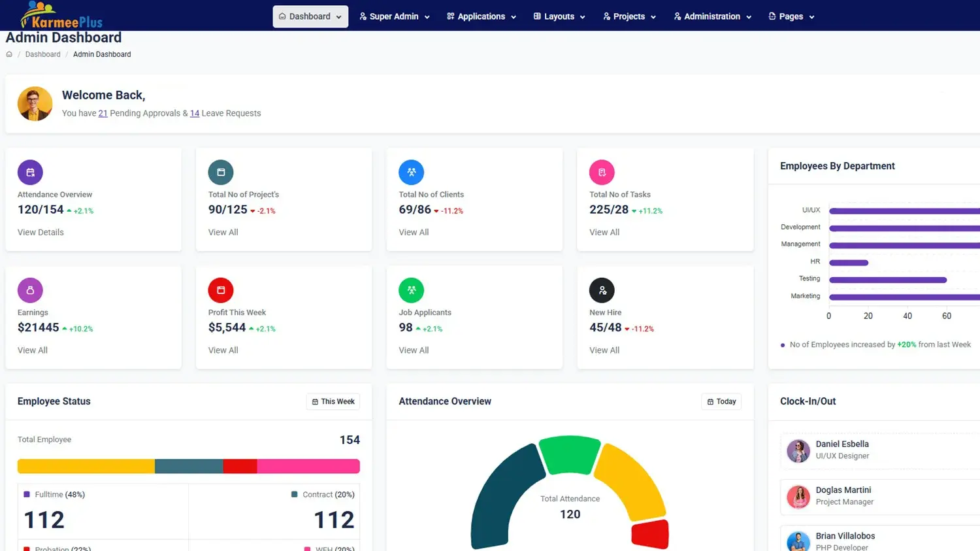Expand the This Week filter
980x551 pixels.
tap(333, 402)
